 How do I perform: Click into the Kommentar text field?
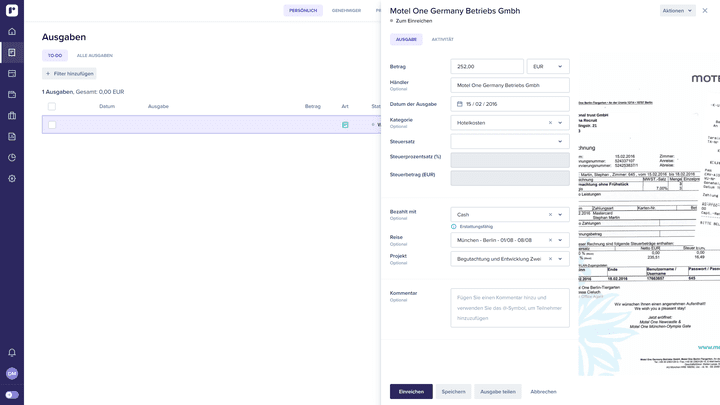[x=510, y=307]
